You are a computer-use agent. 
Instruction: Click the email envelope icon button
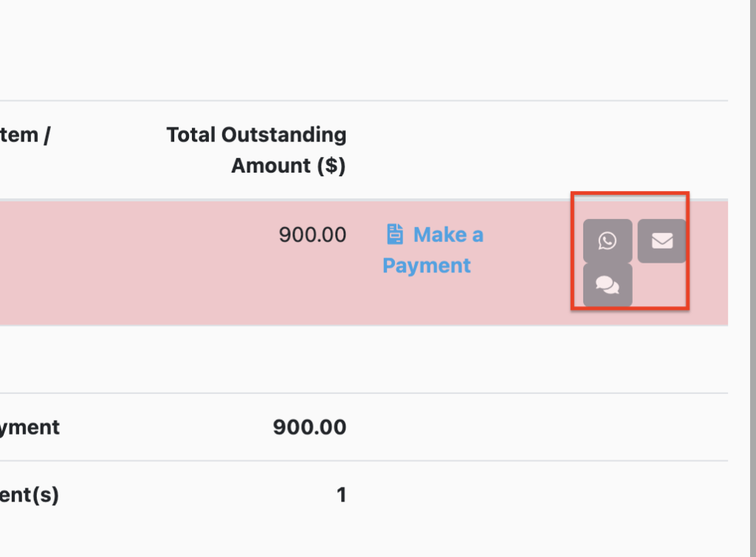coord(662,241)
